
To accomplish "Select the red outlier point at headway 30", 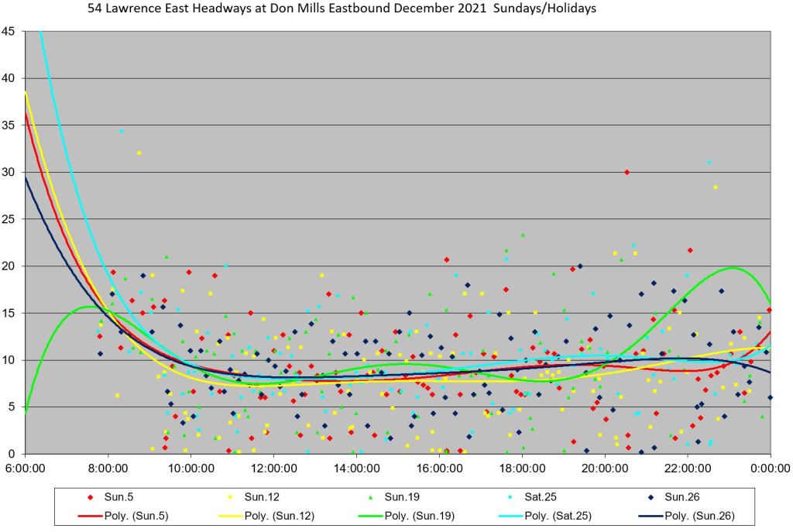I will (627, 172).
